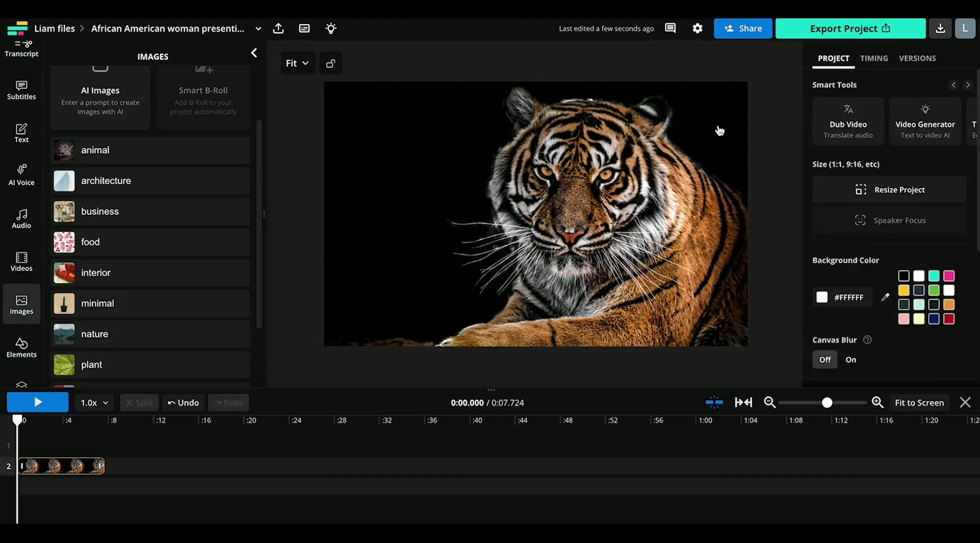Open the Fit zoom dropdown
The image size is (980, 543).
(297, 63)
